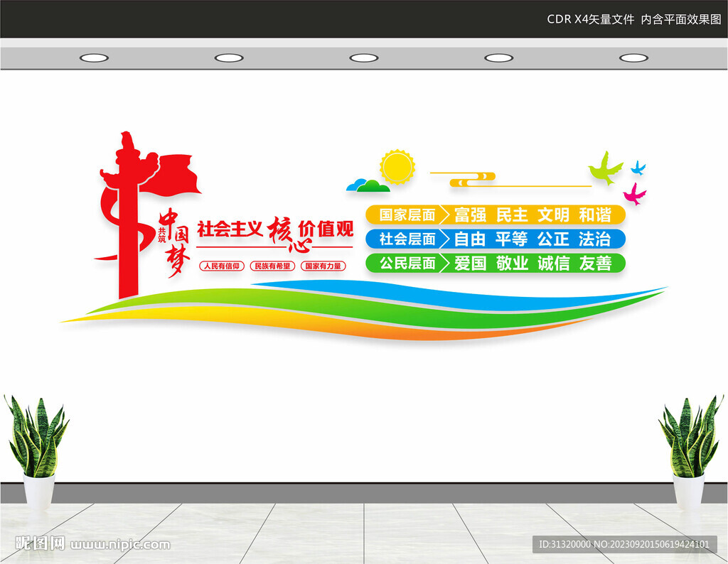Screen dimensions: 728x564
Task: Select the pink bird silhouette
Action: [634, 195]
